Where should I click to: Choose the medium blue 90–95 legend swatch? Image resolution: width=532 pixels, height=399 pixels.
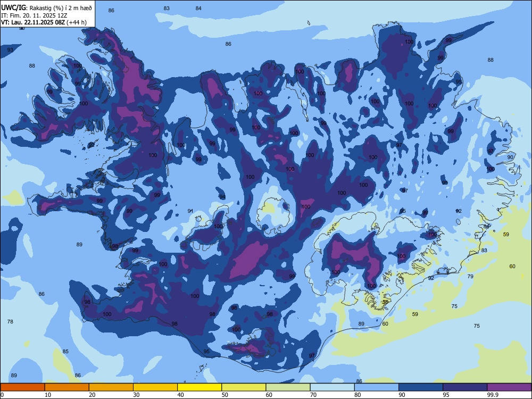[421, 387]
